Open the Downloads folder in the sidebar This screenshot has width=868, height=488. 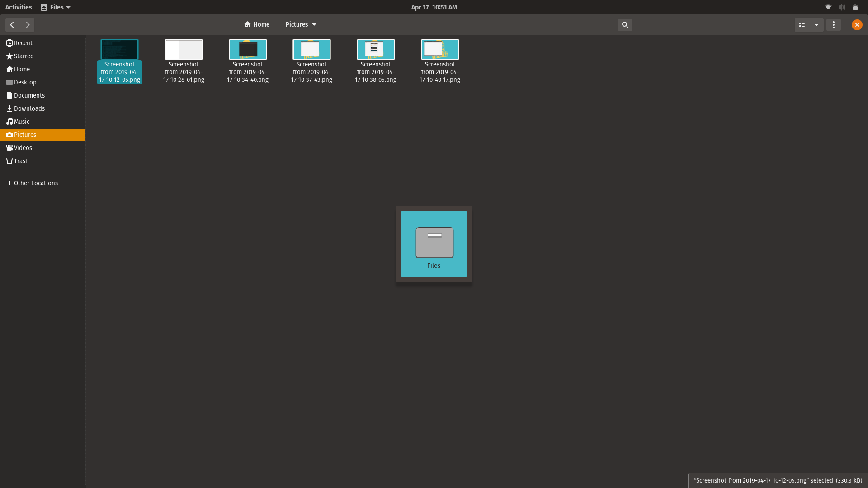29,108
